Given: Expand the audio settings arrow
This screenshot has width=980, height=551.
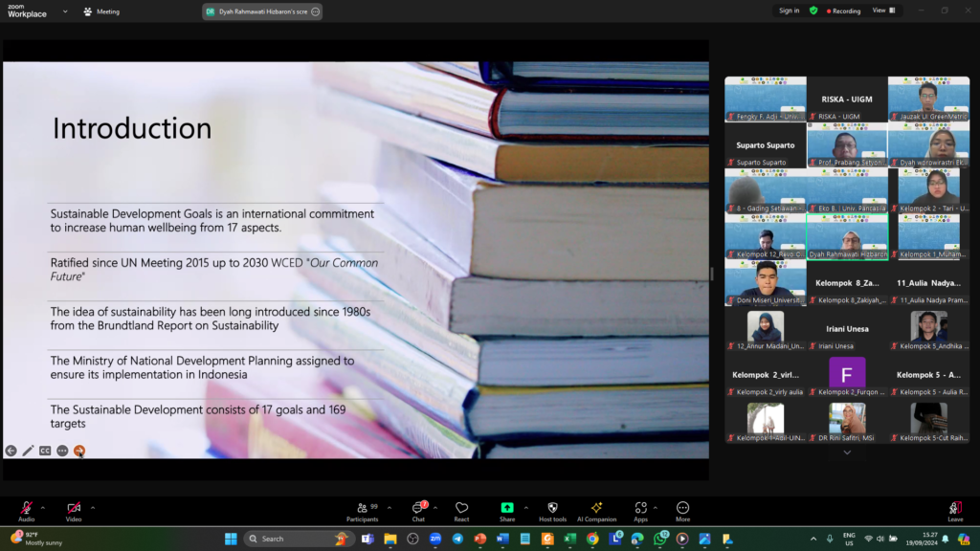Looking at the screenshot, I should (x=42, y=508).
